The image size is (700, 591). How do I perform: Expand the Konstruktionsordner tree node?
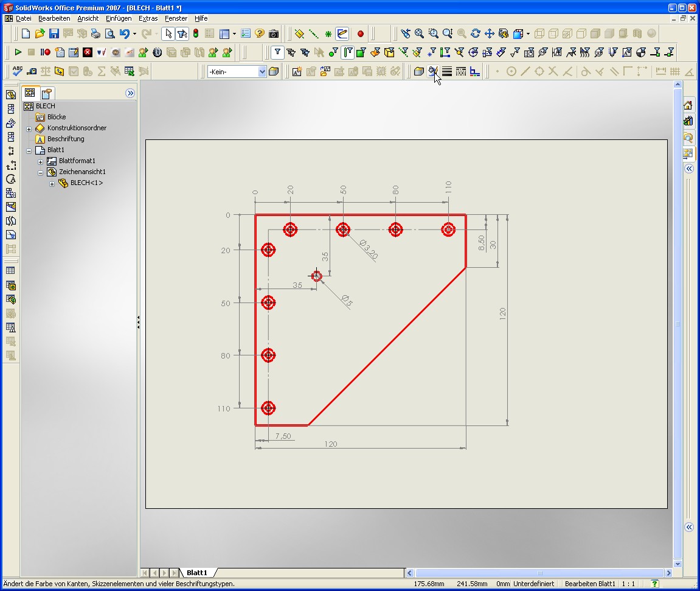pos(29,128)
